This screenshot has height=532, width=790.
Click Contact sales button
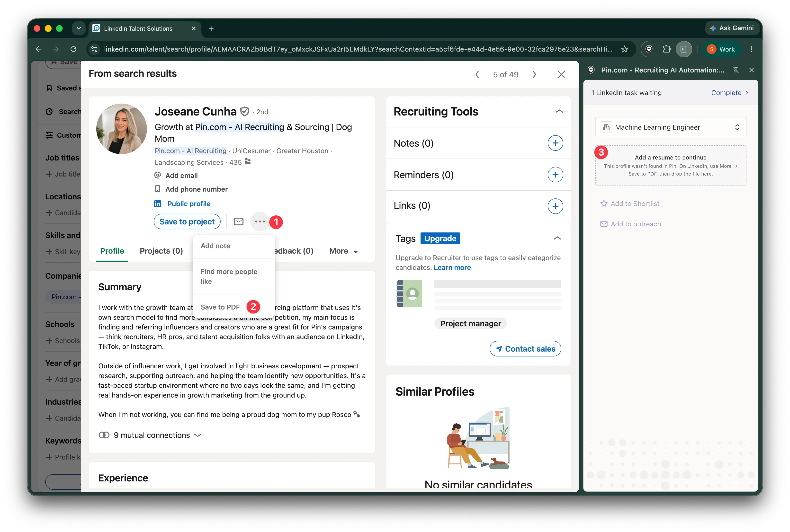pyautogui.click(x=525, y=349)
